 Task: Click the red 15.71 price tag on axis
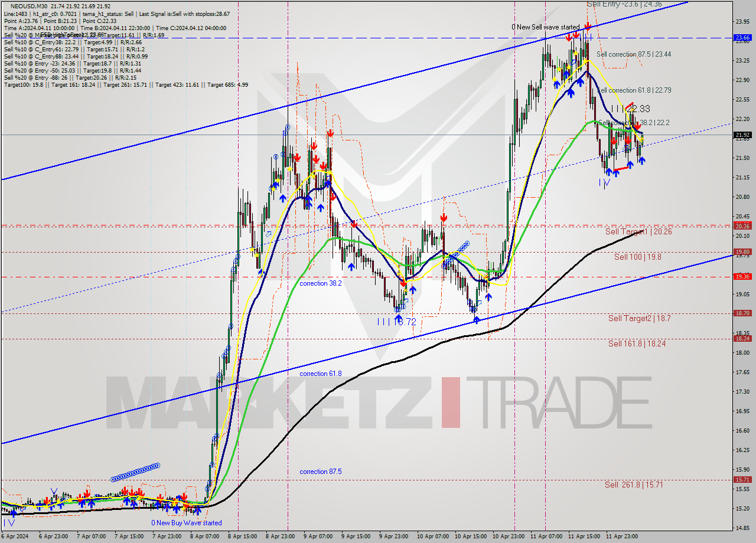pos(742,480)
